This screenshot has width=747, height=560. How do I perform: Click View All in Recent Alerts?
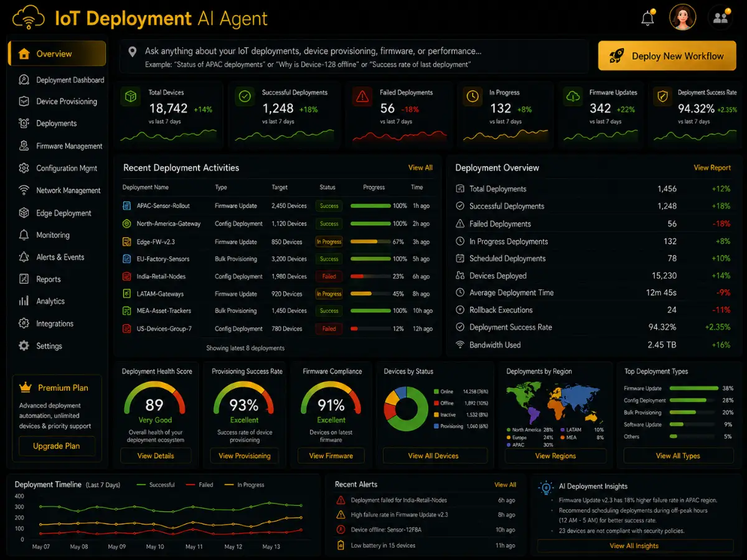coord(505,485)
